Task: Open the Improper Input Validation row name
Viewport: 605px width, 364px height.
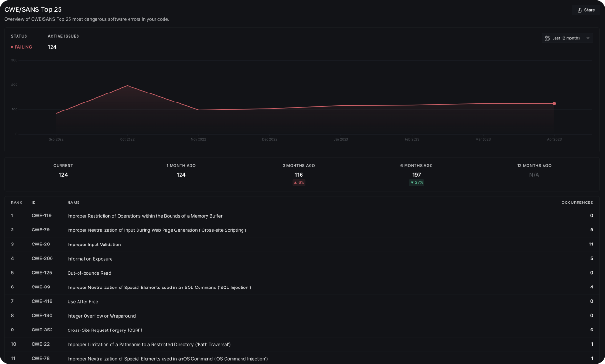Action: click(94, 245)
